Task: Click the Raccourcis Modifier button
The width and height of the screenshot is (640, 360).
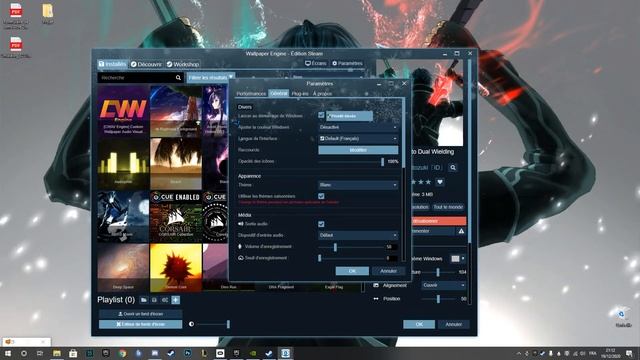Action: point(358,150)
